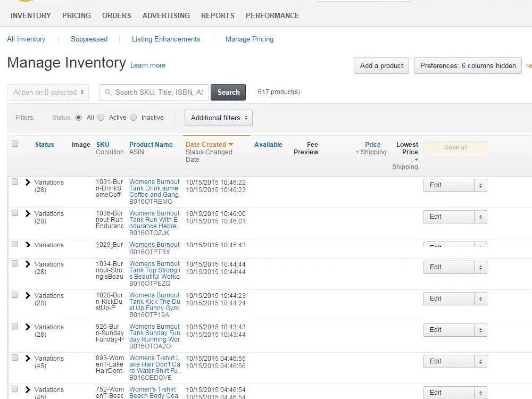Open Edit dropdown arrow for B016OTQZJK row
The image size is (532, 399).
point(480,217)
